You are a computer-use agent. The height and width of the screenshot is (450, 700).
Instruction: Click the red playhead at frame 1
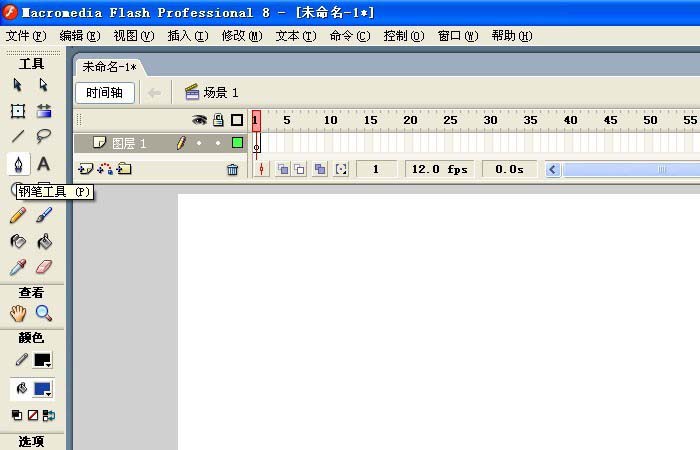[256, 121]
